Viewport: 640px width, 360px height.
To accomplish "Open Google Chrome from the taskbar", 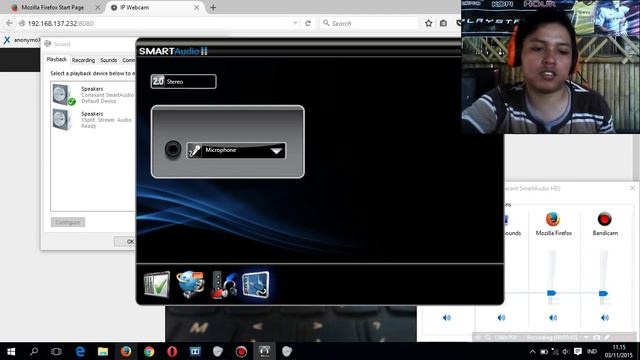I will (149, 351).
